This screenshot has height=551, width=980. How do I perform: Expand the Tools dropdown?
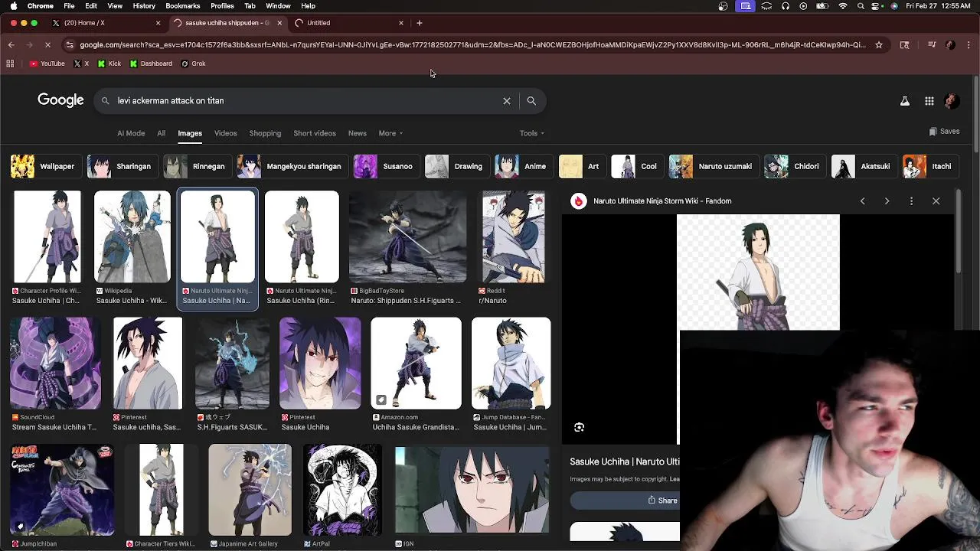(532, 133)
